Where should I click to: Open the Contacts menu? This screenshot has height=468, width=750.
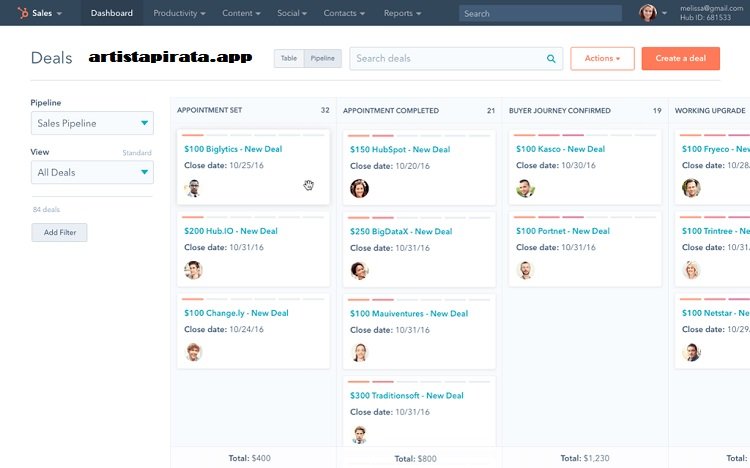[344, 13]
